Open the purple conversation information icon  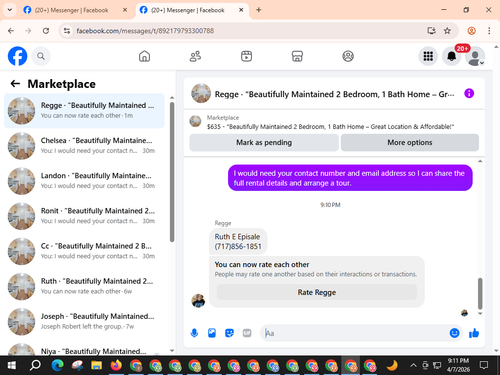point(469,93)
